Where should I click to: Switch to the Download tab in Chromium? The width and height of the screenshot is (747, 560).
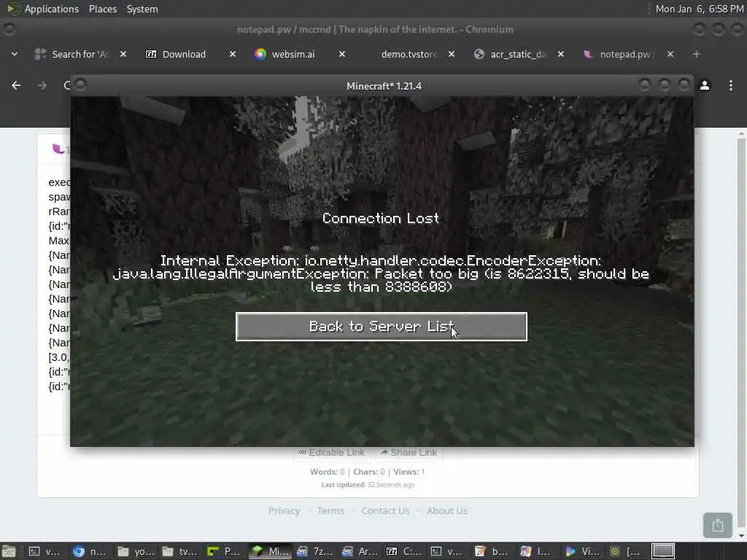184,54
